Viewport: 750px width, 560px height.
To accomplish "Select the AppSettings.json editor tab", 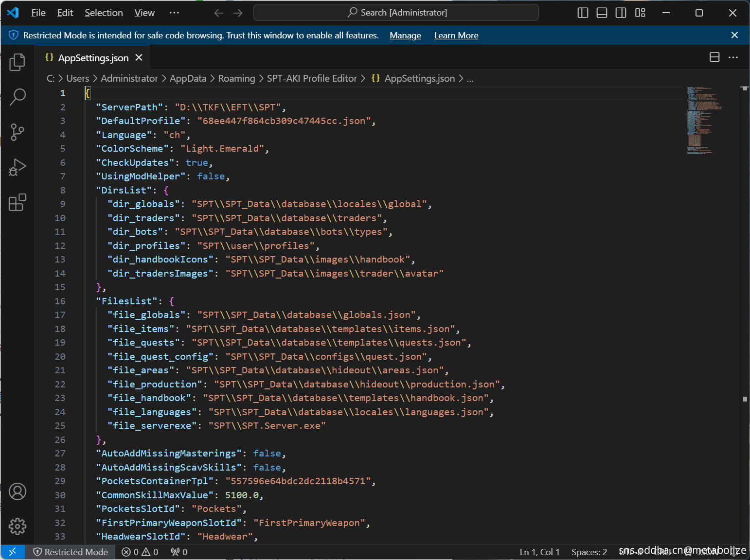I will click(x=93, y=58).
